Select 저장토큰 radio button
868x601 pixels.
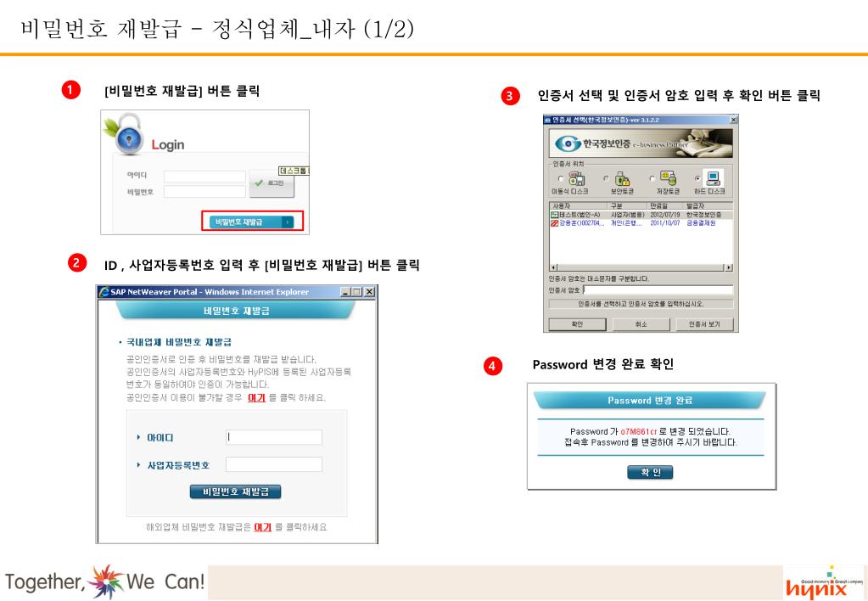coord(652,178)
